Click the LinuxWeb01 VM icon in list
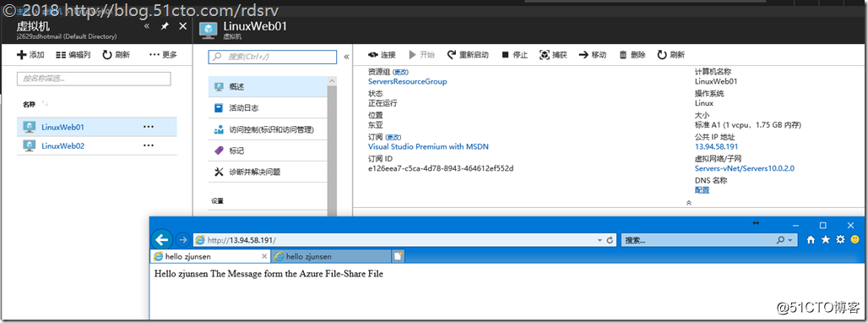Screen dimensions: 868x323 point(30,127)
